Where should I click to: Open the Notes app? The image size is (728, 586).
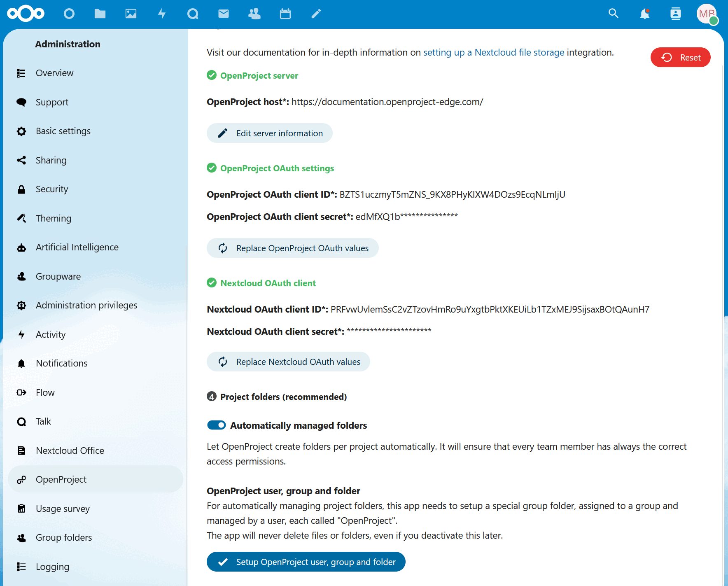(316, 14)
